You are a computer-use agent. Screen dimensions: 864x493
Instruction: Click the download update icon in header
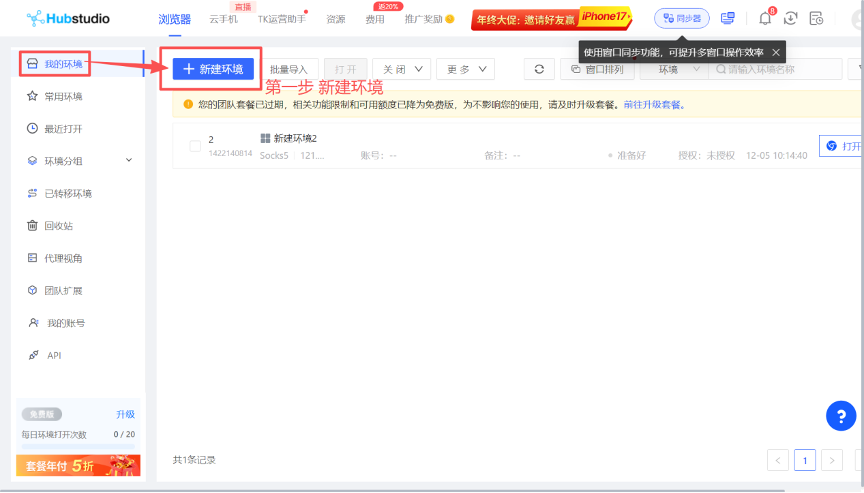click(x=791, y=18)
